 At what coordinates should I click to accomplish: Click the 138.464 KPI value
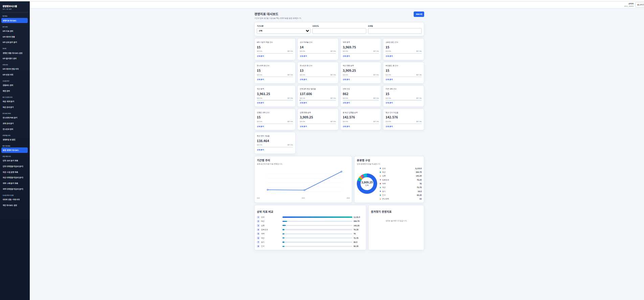click(x=263, y=141)
